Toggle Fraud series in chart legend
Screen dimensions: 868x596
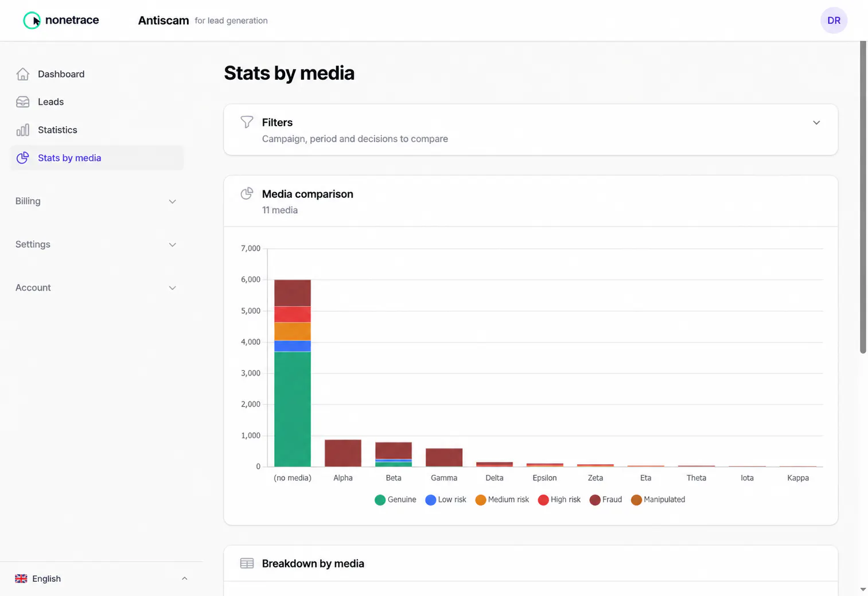pyautogui.click(x=606, y=500)
